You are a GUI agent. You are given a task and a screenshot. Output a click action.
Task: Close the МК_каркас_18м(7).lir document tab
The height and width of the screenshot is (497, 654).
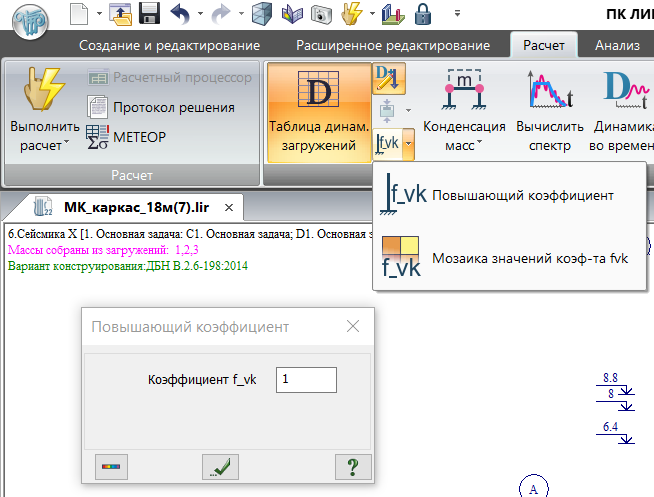pyautogui.click(x=228, y=208)
